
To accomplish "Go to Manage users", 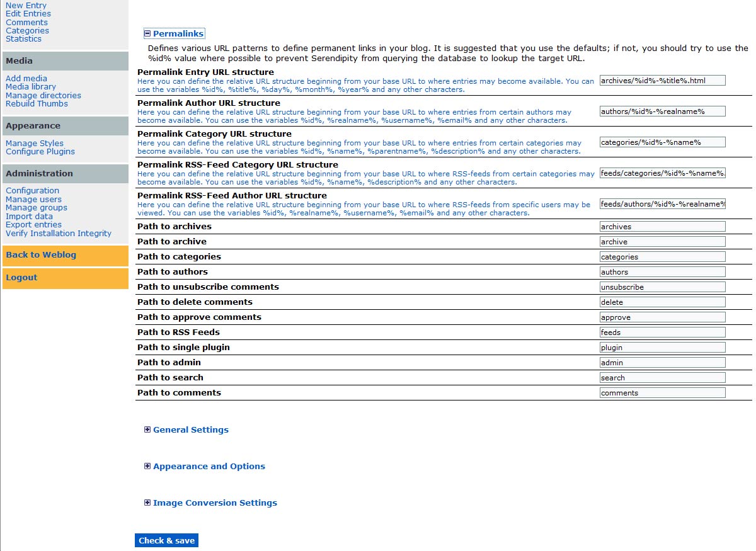I will tap(33, 199).
